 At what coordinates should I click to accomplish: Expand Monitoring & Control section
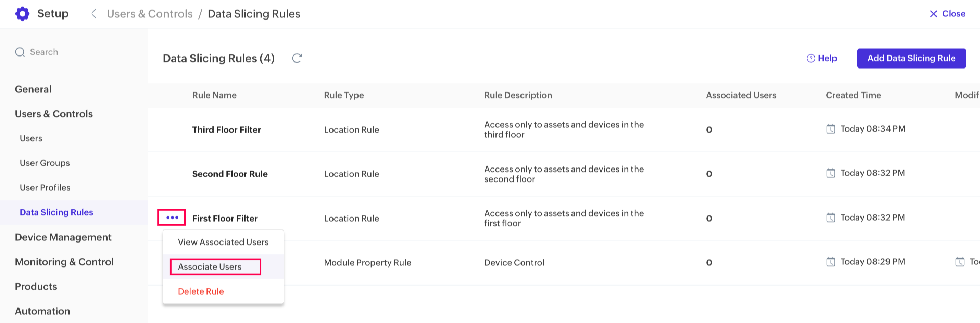pyautogui.click(x=64, y=262)
